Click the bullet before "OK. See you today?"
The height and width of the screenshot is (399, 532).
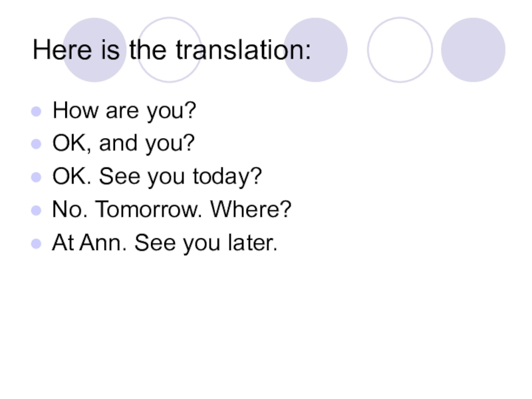(37, 177)
